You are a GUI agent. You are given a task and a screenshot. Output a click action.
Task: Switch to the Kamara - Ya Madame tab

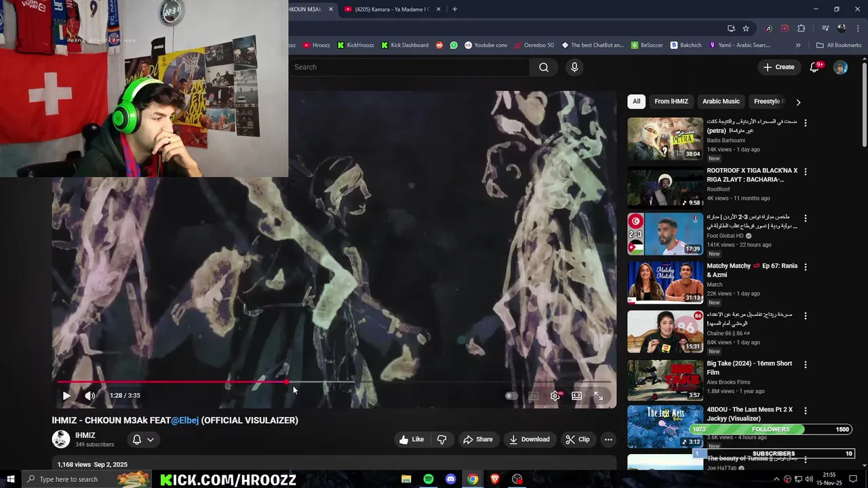(x=392, y=9)
